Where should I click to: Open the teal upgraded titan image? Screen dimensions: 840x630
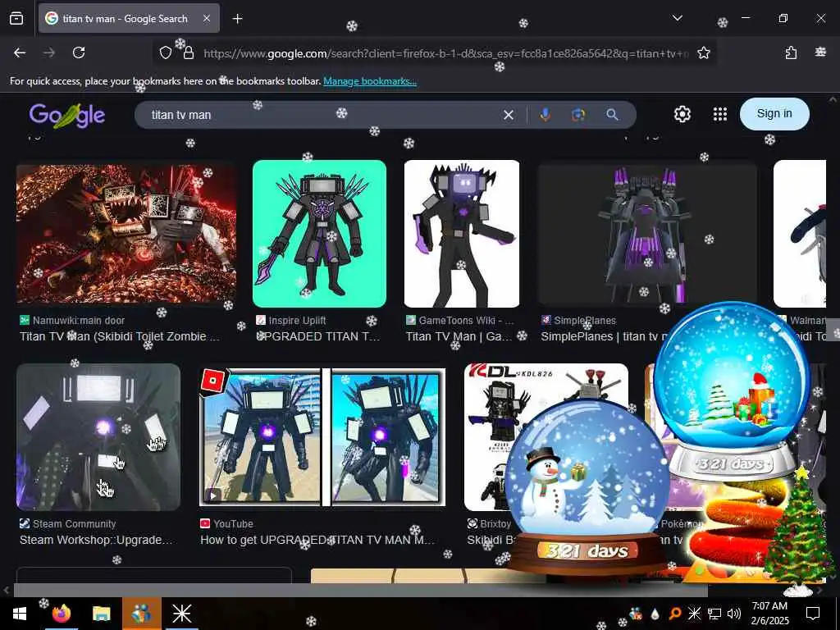(319, 234)
